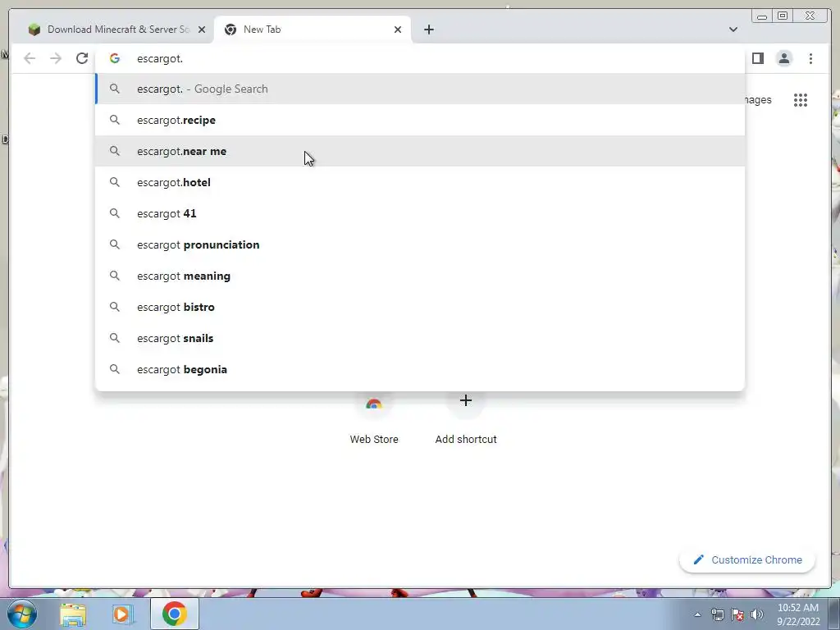This screenshot has width=840, height=630.
Task: Select the escargot bistro suggestion
Action: 420,307
